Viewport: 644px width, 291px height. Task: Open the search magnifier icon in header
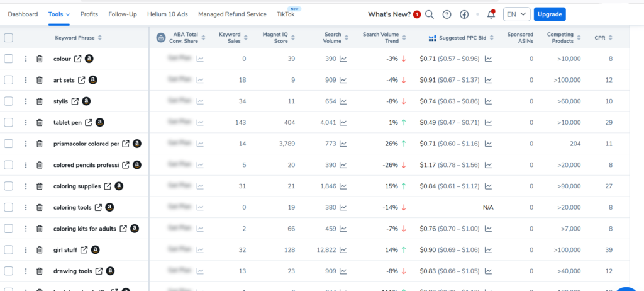coord(429,14)
